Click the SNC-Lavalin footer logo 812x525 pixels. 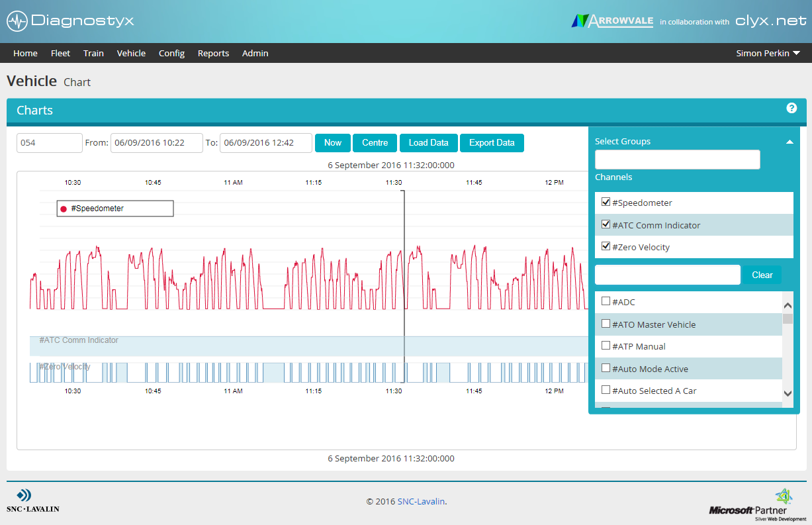pyautogui.click(x=33, y=501)
